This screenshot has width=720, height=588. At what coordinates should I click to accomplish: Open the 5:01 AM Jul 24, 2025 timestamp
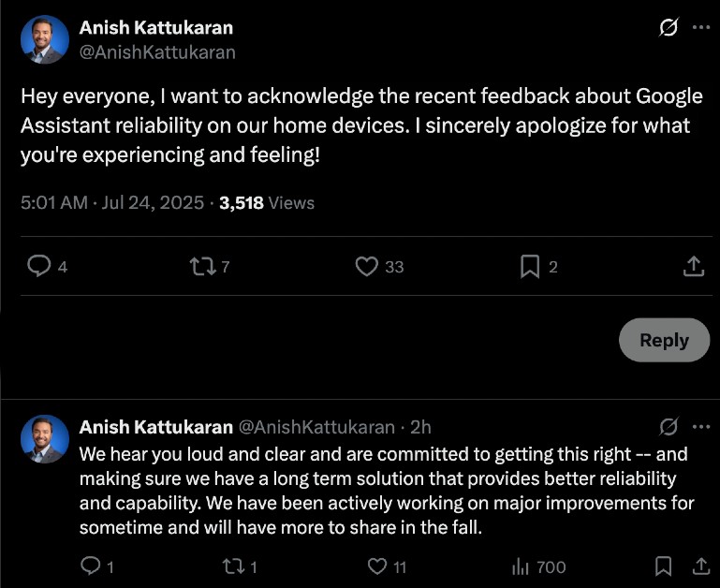(112, 202)
